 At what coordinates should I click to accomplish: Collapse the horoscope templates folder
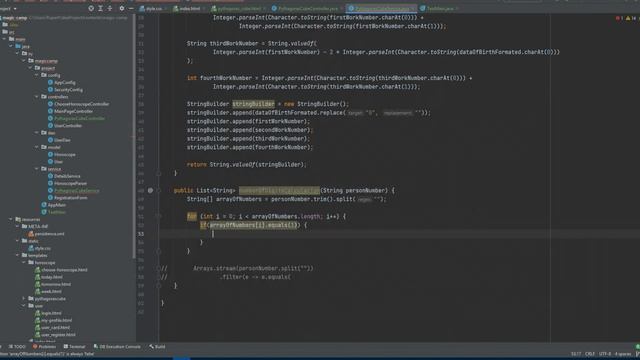coord(24,262)
